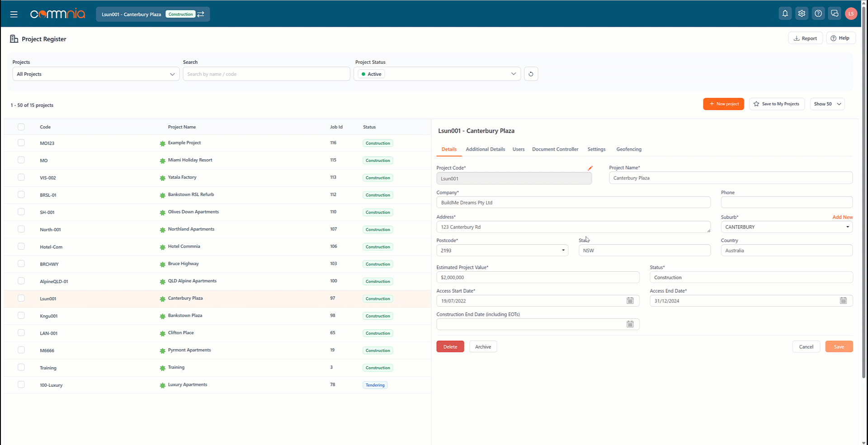Click the Commnia logo
Screen dimensions: 868x445
(57, 14)
